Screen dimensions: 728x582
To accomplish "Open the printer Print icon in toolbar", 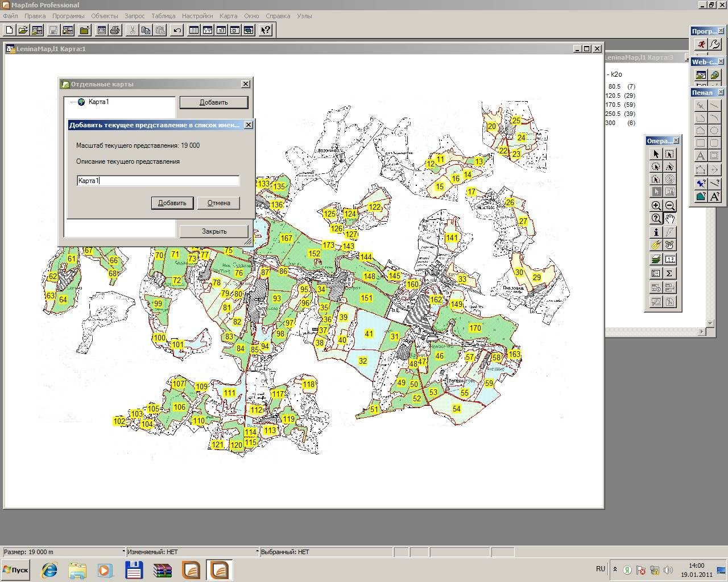I will tap(114, 30).
